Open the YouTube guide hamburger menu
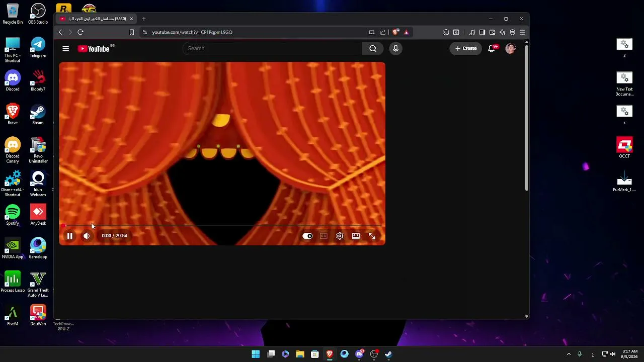 (65, 48)
